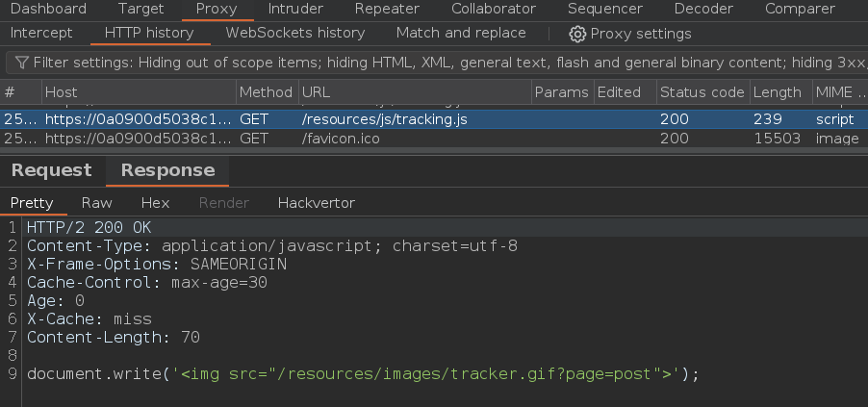Go to the Dashboard tab
868x407 pixels.
[48, 9]
